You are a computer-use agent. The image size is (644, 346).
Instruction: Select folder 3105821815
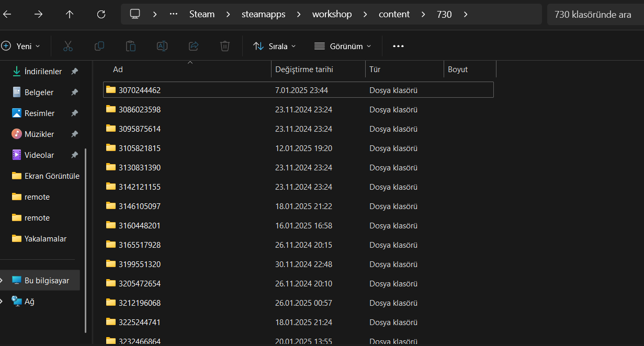[x=298, y=148]
